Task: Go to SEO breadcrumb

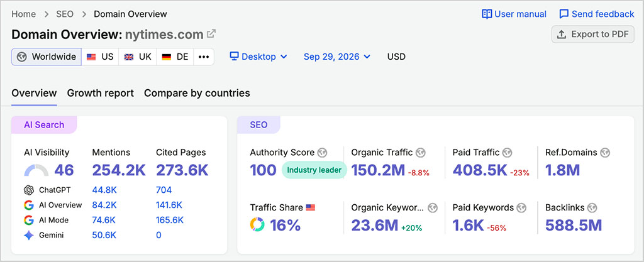Action: (x=65, y=14)
